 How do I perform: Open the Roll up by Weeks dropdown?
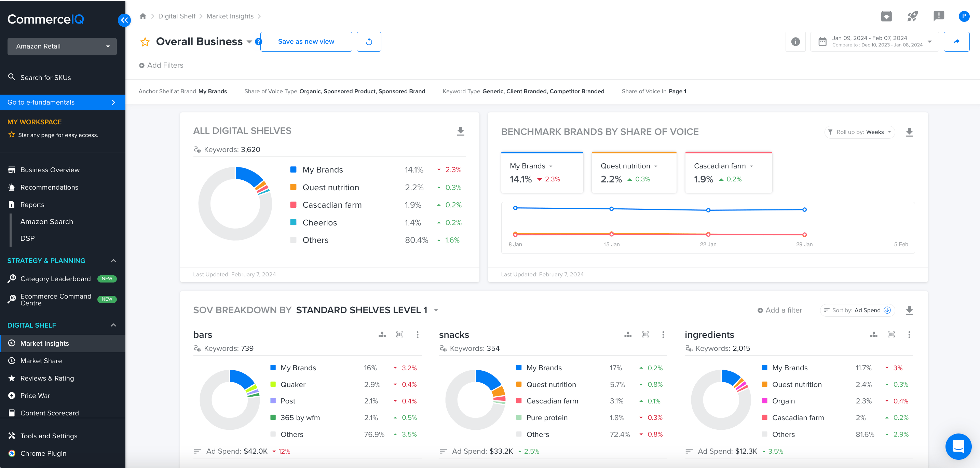859,132
